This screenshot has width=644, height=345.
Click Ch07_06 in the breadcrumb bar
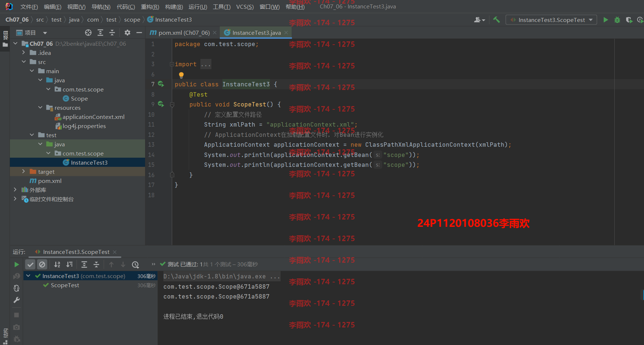pos(17,20)
